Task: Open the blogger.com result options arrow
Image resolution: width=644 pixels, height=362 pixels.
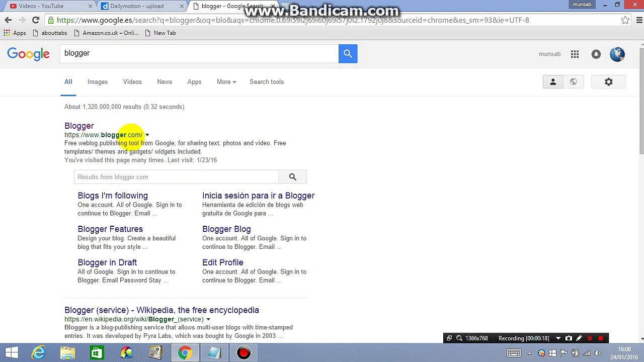Action: tap(147, 135)
